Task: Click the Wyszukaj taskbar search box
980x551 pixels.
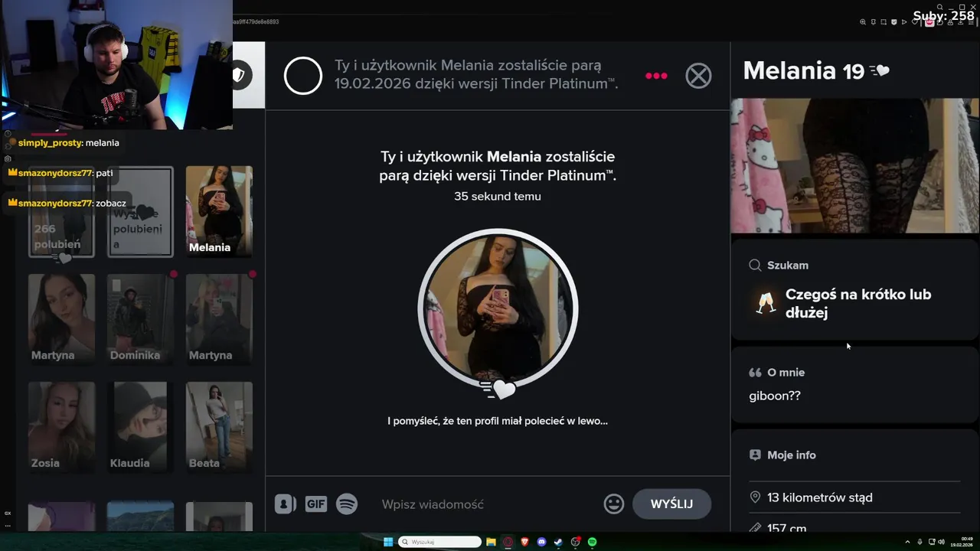Action: [439, 542]
